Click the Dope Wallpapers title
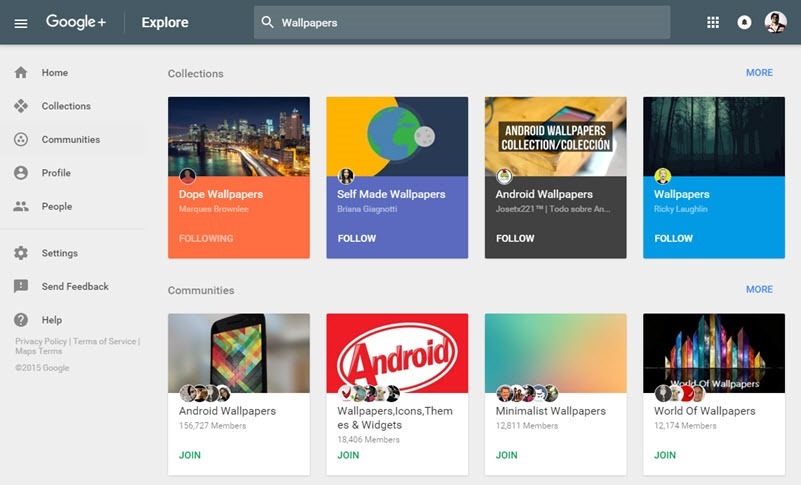 pyautogui.click(x=221, y=194)
